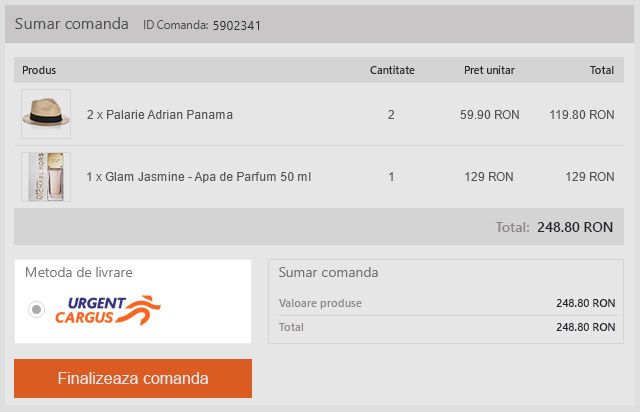The height and width of the screenshot is (412, 640).
Task: Click the Palarie Adrian Panama product name
Action: 160,115
